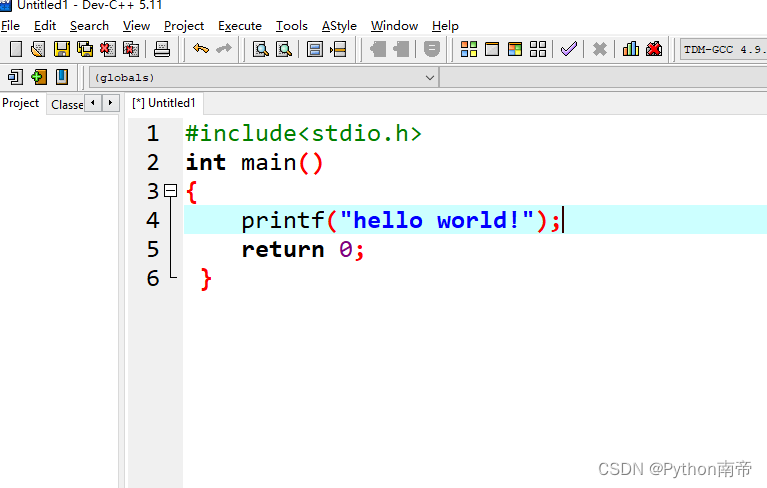Select the Project tab in the side panel
Viewport: 767px width, 488px height.
21,103
